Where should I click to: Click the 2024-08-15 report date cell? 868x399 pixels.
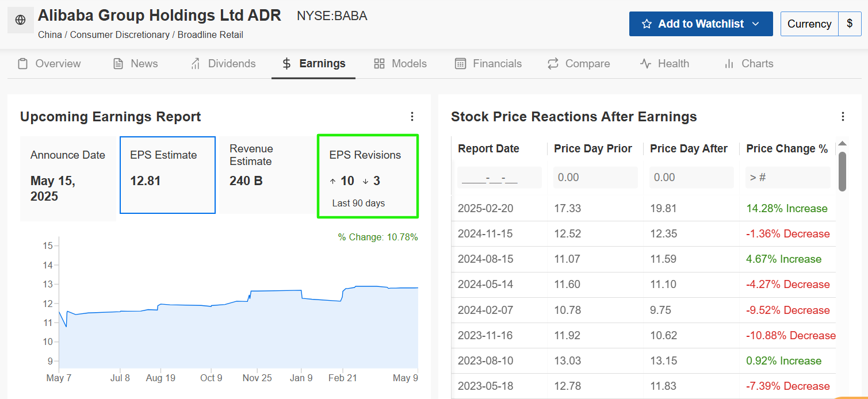pyautogui.click(x=485, y=259)
